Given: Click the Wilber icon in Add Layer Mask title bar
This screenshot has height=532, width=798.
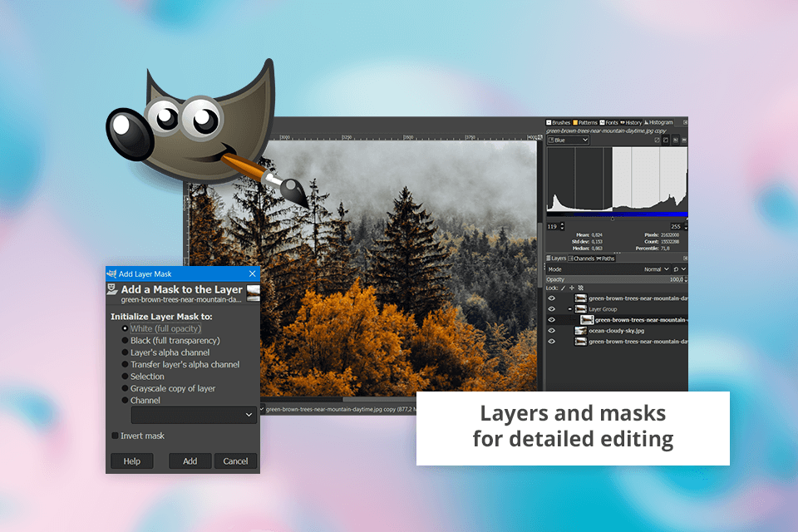Looking at the screenshot, I should 112,273.
